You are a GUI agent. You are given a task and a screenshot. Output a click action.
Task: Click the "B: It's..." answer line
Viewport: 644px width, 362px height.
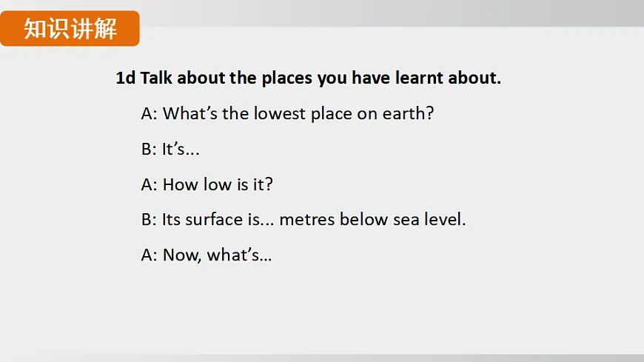pyautogui.click(x=170, y=149)
